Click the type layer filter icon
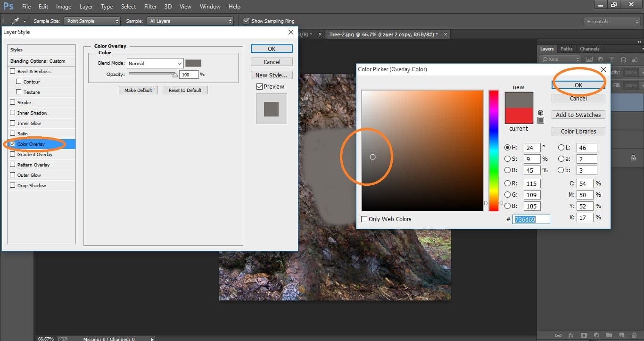 tap(612, 59)
